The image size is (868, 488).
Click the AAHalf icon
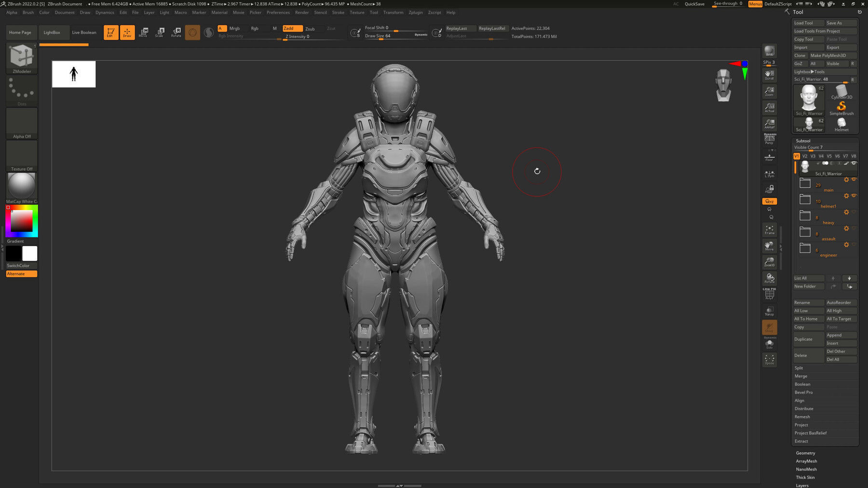coord(769,124)
